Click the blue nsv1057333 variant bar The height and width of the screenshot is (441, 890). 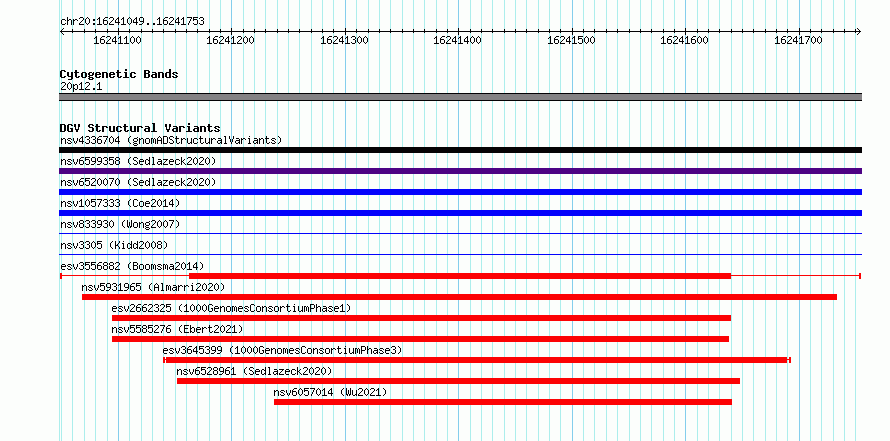pos(460,213)
